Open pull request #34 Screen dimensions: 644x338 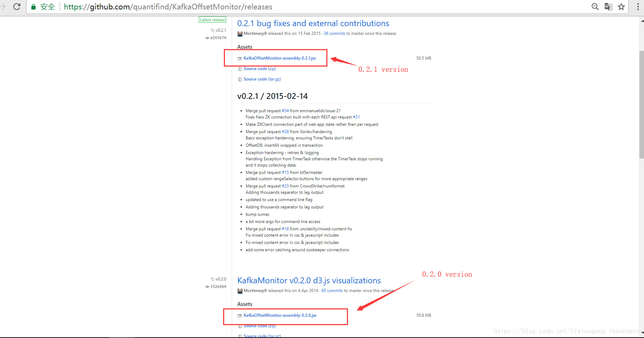click(285, 111)
